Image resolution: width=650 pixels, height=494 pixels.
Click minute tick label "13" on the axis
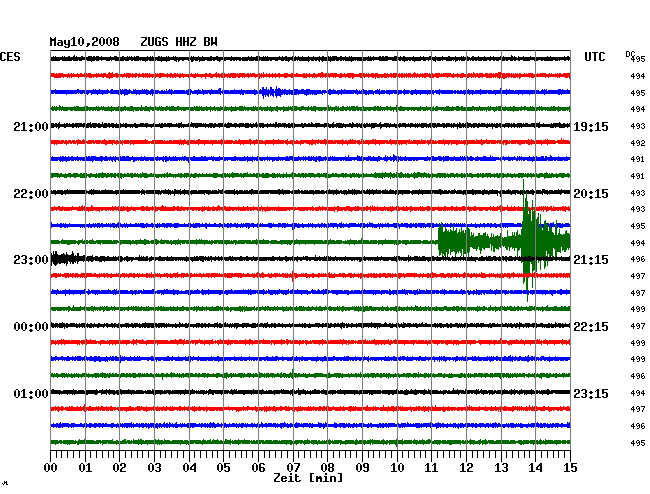pyautogui.click(x=501, y=468)
